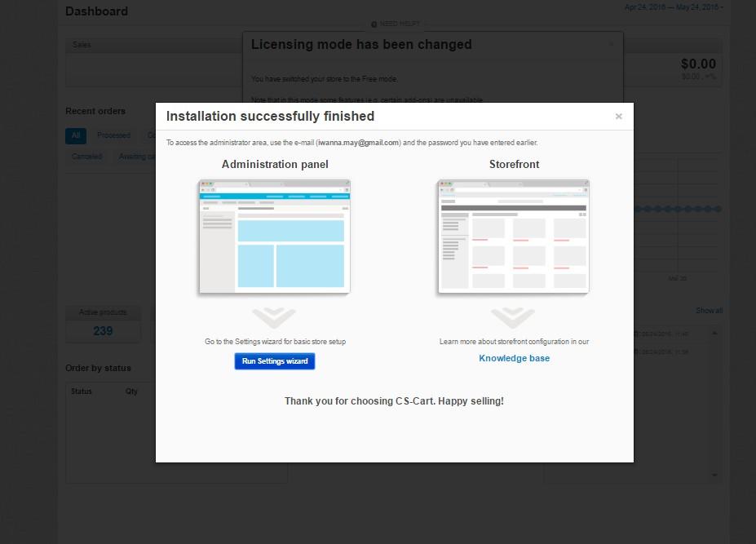The image size is (756, 544).
Task: Click the Show all link on dashboard
Action: [709, 311]
